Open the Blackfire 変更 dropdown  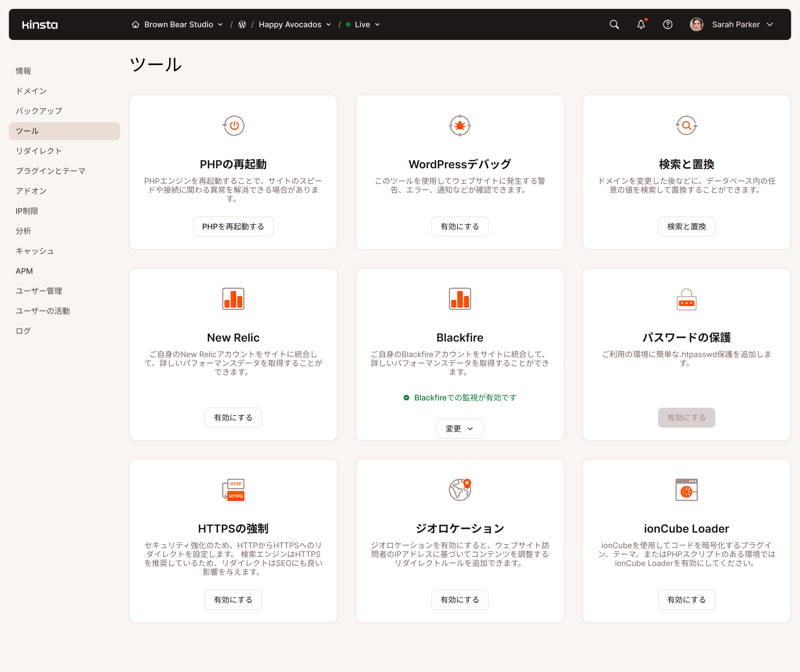[x=460, y=428]
